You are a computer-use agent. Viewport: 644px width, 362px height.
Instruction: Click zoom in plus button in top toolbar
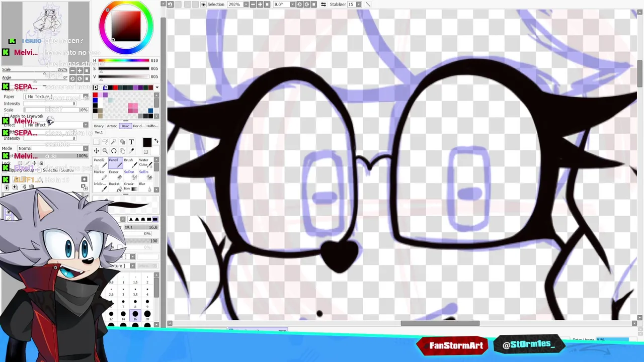260,4
